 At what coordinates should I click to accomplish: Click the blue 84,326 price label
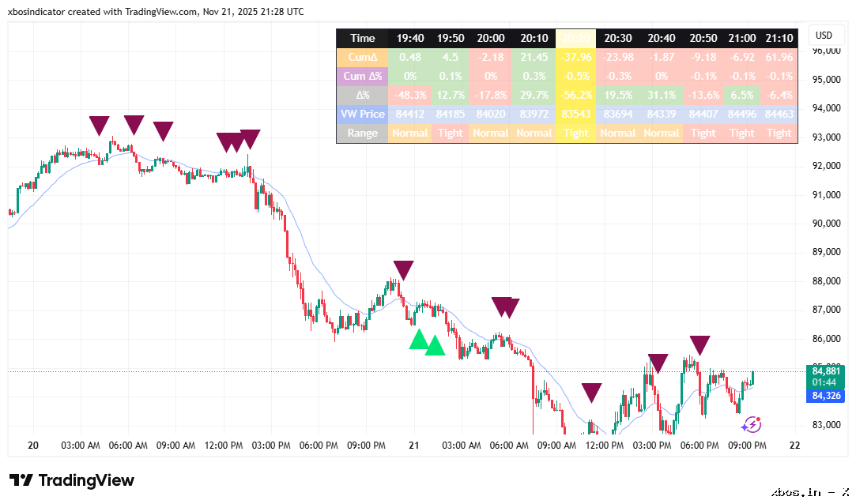click(x=825, y=396)
